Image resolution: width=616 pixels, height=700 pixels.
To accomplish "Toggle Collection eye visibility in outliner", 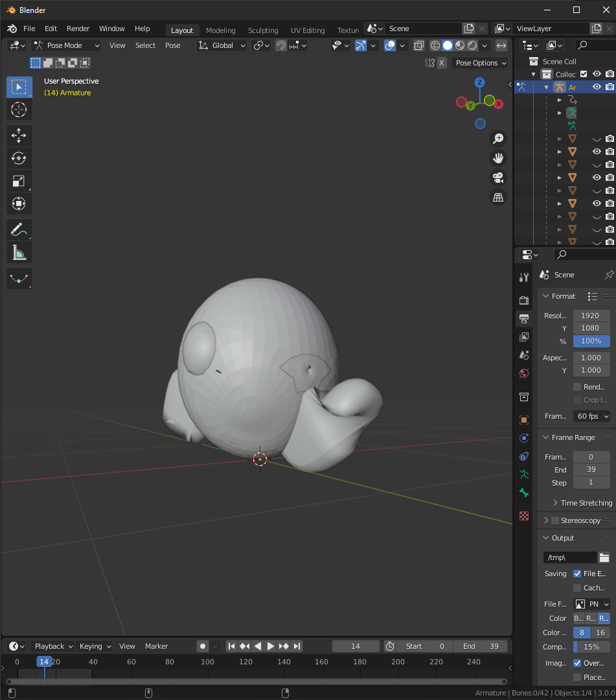I will click(597, 74).
